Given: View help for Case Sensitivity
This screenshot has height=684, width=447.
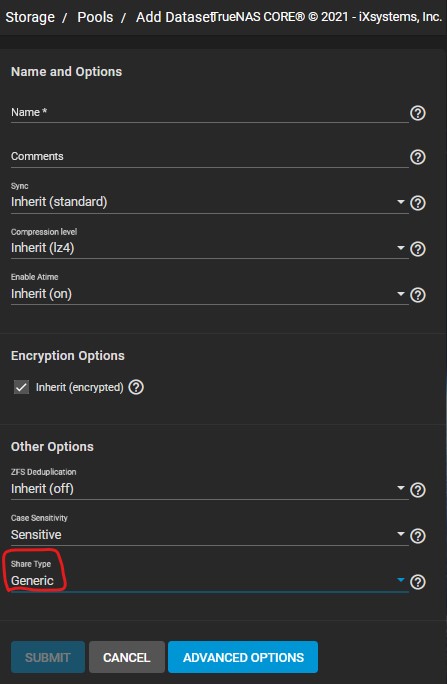Looking at the screenshot, I should point(418,536).
